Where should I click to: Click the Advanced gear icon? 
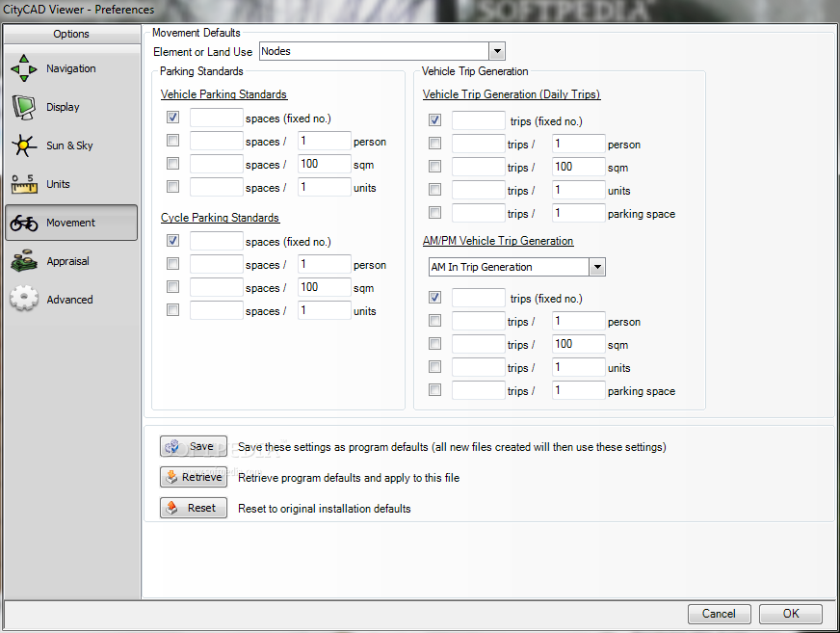click(x=23, y=299)
